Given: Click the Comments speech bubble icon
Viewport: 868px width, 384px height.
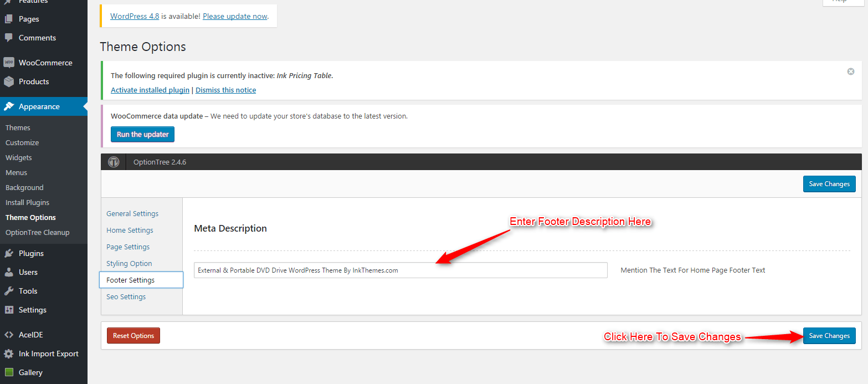Looking at the screenshot, I should (8, 38).
